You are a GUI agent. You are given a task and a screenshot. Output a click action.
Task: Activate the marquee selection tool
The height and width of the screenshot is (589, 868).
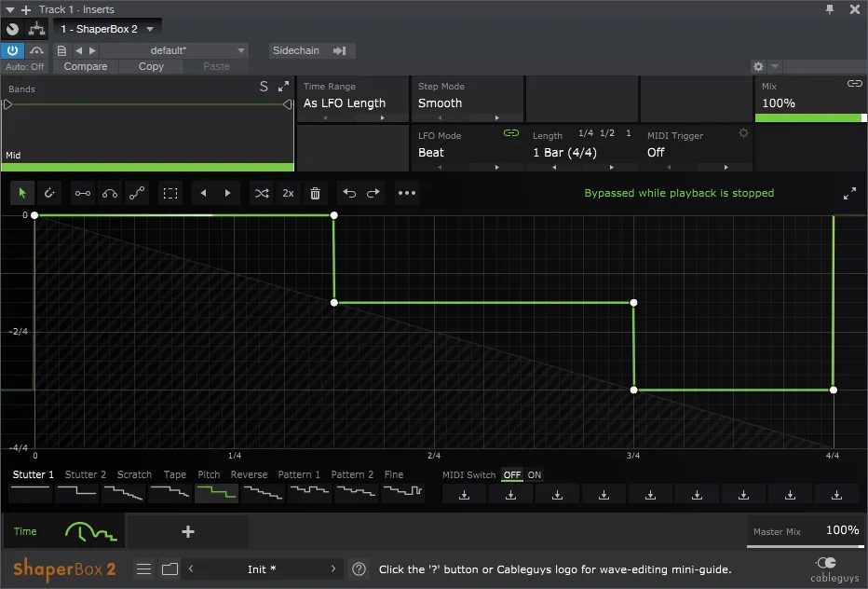pos(170,193)
